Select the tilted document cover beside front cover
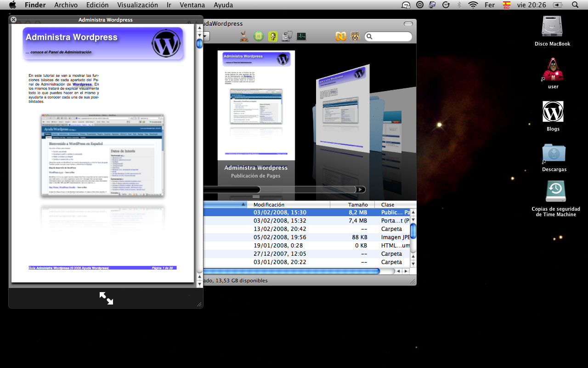The height and width of the screenshot is (368, 588). click(x=343, y=109)
